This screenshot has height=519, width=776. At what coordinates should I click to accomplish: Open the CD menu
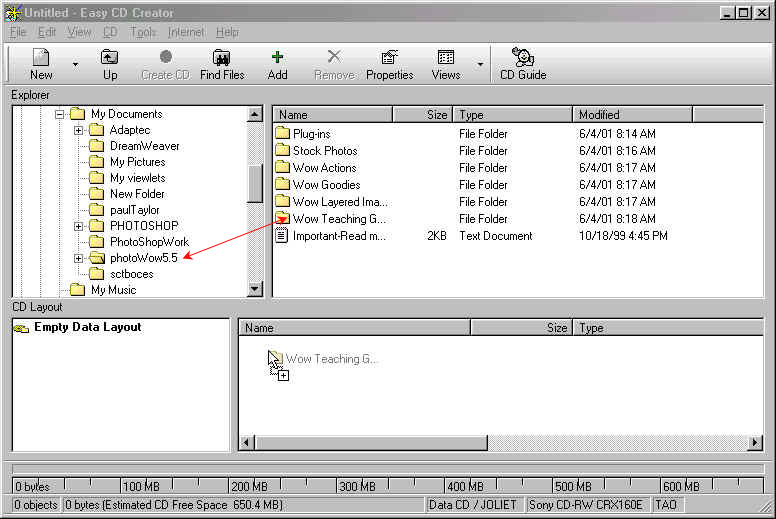coord(110,32)
